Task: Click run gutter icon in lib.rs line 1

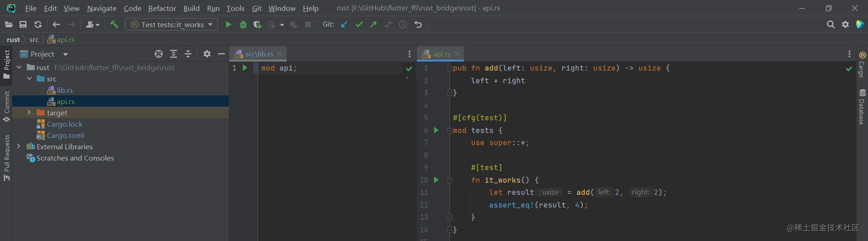Action: coord(245,68)
